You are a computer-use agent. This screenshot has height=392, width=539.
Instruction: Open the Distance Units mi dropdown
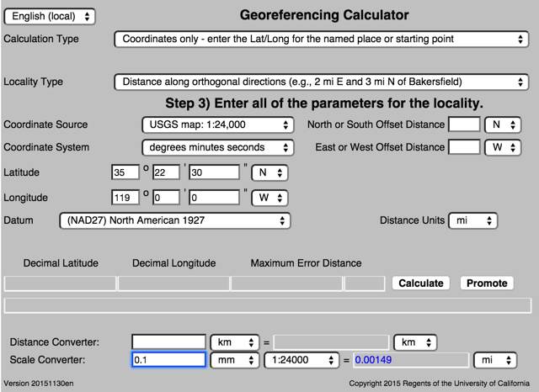click(x=472, y=220)
